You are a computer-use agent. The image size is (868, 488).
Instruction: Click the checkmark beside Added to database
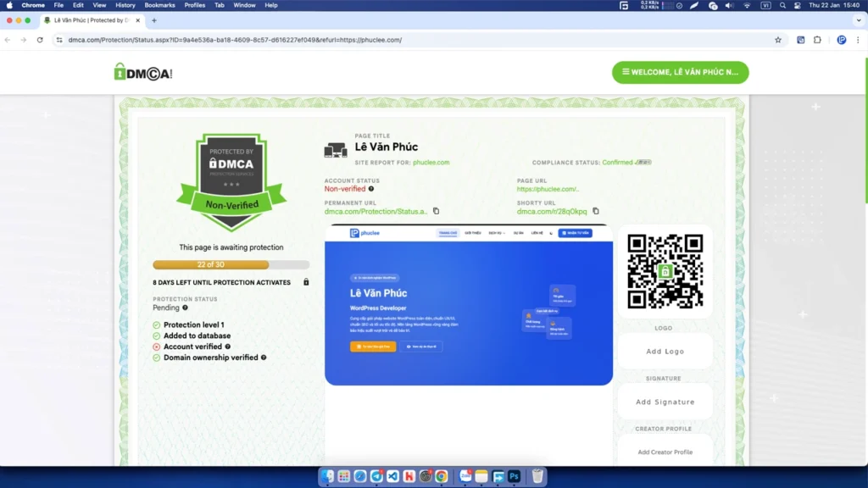click(x=157, y=335)
